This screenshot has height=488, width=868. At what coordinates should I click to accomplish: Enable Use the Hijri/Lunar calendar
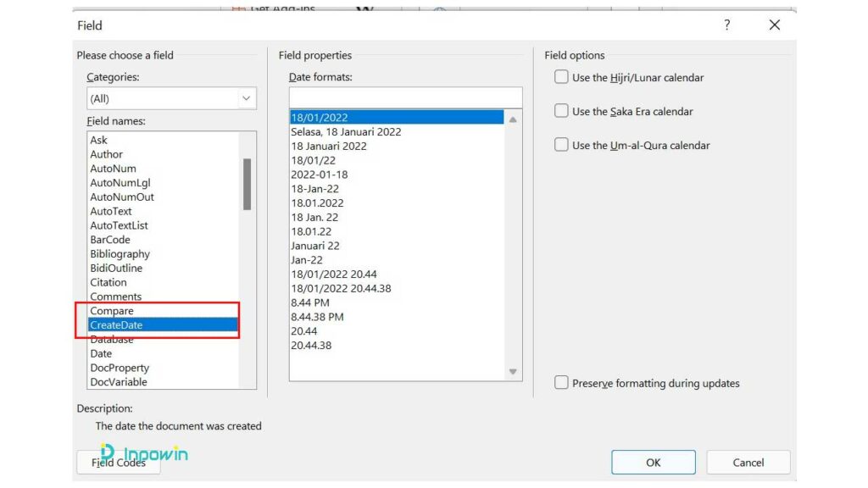tap(561, 76)
